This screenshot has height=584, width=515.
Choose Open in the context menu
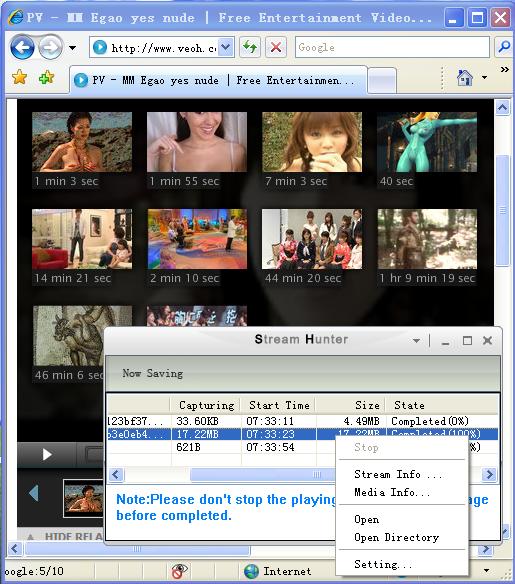[x=402, y=519]
